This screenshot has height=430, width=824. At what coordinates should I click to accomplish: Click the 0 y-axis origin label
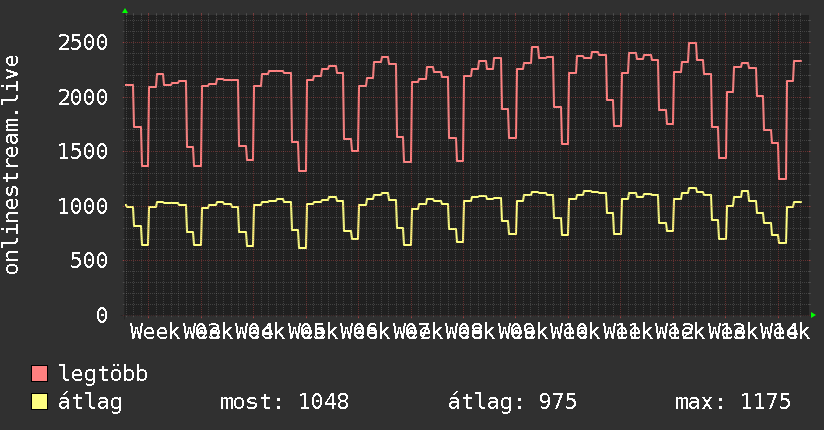pos(101,315)
